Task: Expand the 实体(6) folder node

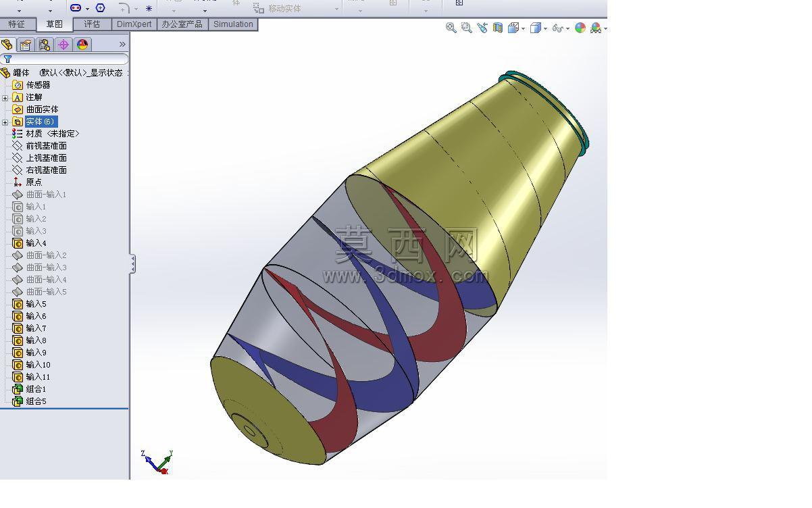Action: [x=5, y=122]
